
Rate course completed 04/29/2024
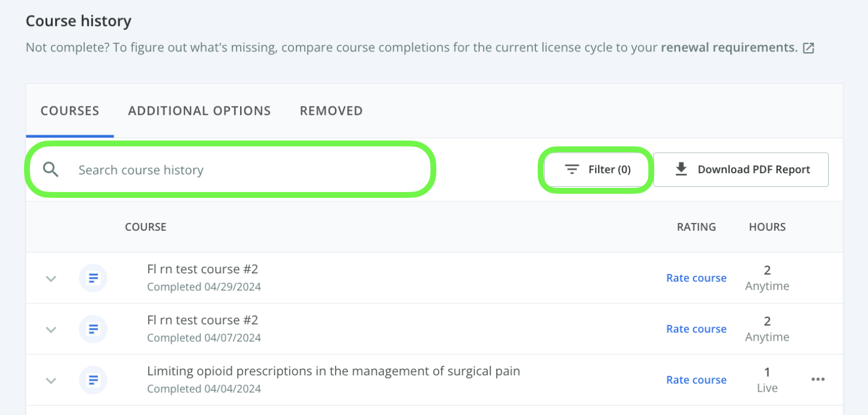[696, 278]
